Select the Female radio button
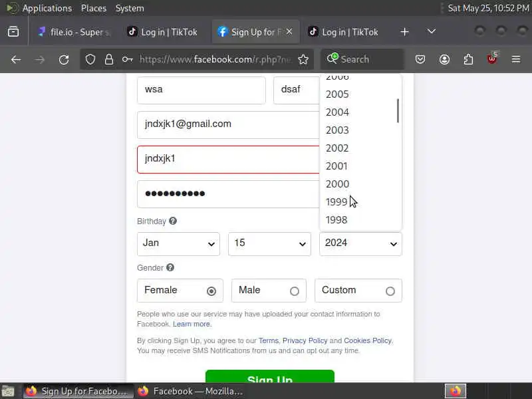The height and width of the screenshot is (399, 532). pyautogui.click(x=211, y=291)
